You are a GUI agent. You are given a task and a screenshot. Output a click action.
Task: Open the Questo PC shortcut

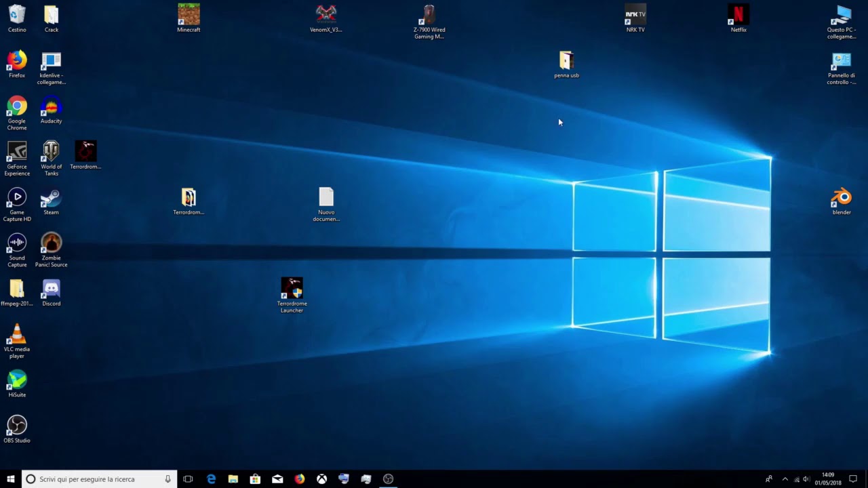pyautogui.click(x=842, y=22)
